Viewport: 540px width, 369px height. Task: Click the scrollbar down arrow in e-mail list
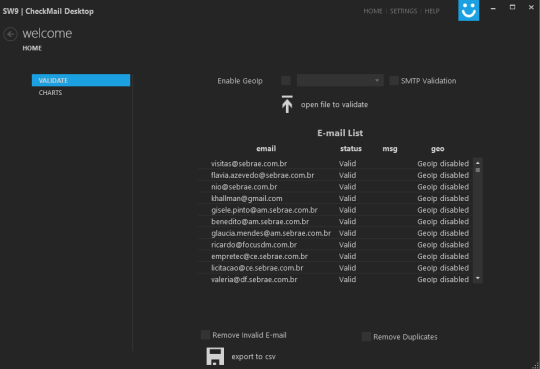click(x=478, y=278)
